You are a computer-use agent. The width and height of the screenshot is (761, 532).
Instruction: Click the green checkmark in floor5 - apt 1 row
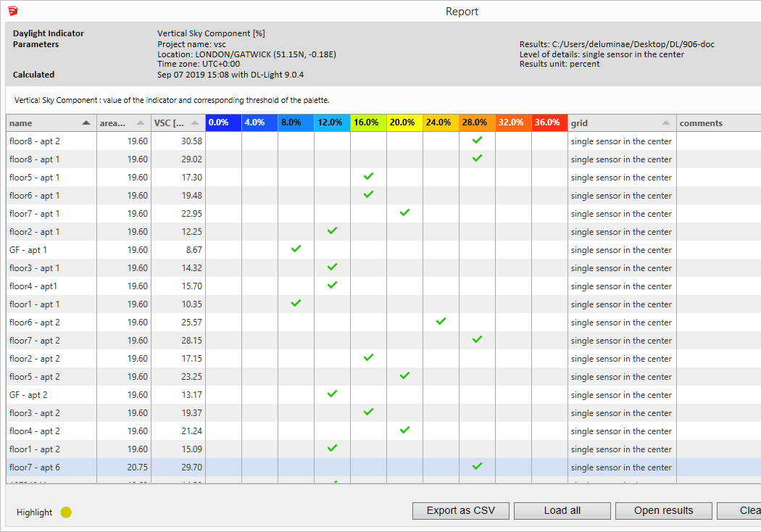point(368,176)
